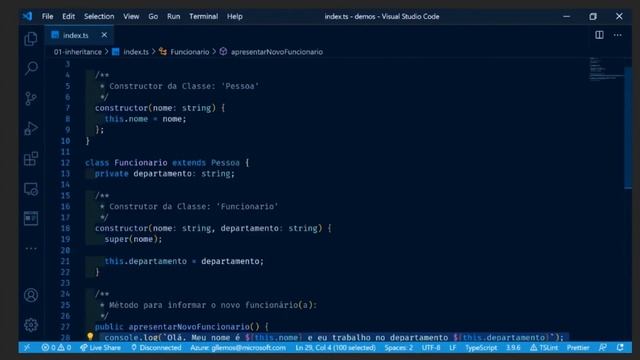Restore down the VS Code window
Image resolution: width=640 pixels, height=360 pixels.
point(593,17)
